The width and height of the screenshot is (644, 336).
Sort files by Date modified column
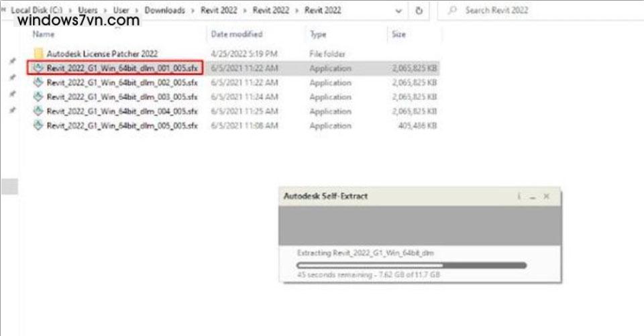click(237, 34)
